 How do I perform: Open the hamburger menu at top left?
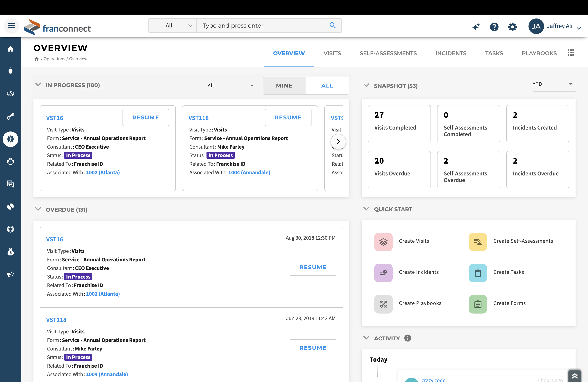[x=11, y=26]
